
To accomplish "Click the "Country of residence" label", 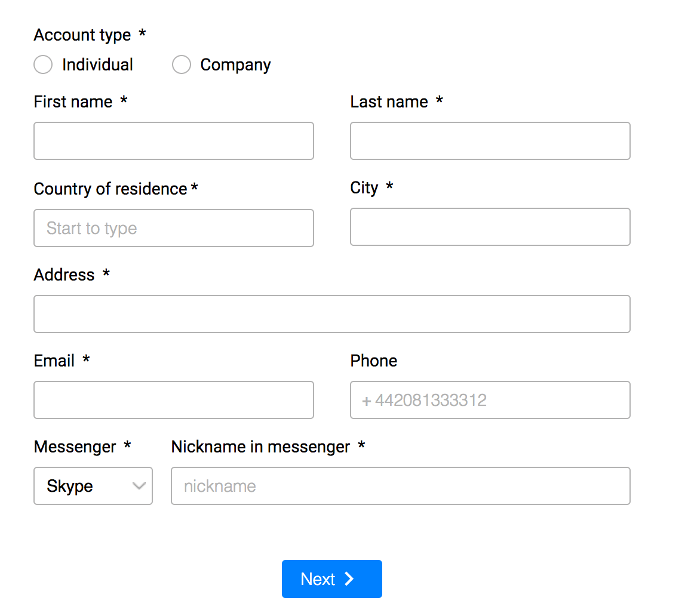I will click(110, 189).
